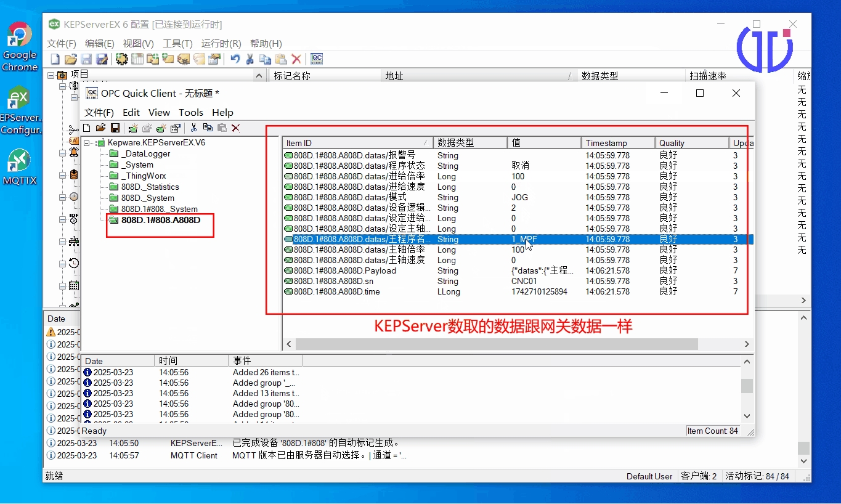Undo last change in KEPServerEX toolbar
This screenshot has height=504, width=841.
pyautogui.click(x=235, y=59)
